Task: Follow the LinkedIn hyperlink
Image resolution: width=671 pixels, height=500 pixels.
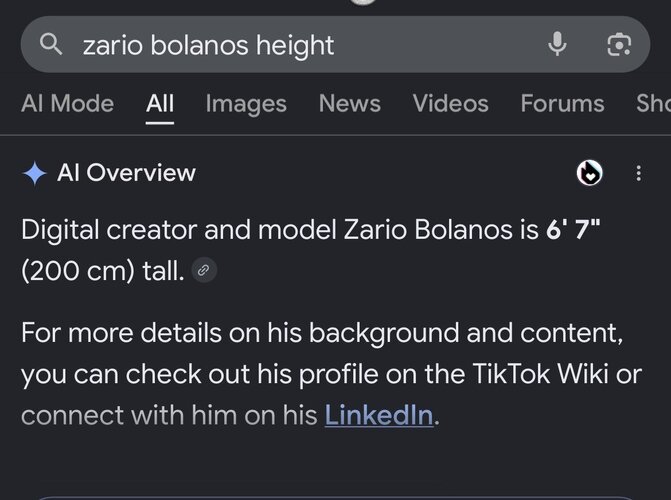Action: [379, 415]
